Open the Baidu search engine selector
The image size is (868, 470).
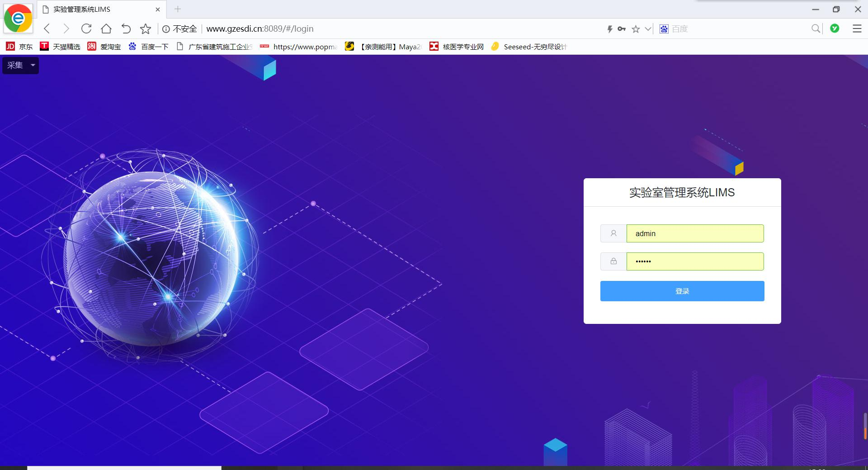[664, 29]
